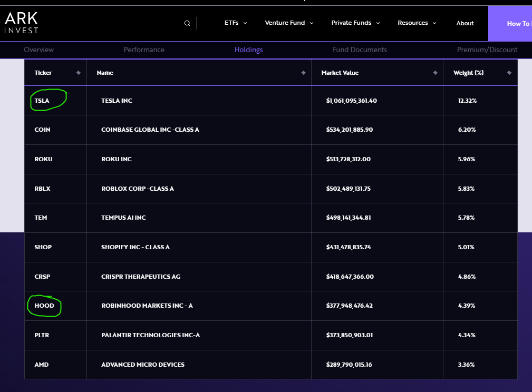Image resolution: width=532 pixels, height=392 pixels.
Task: Click CRISPR THERAPEUTICS AG name
Action: pos(141,277)
